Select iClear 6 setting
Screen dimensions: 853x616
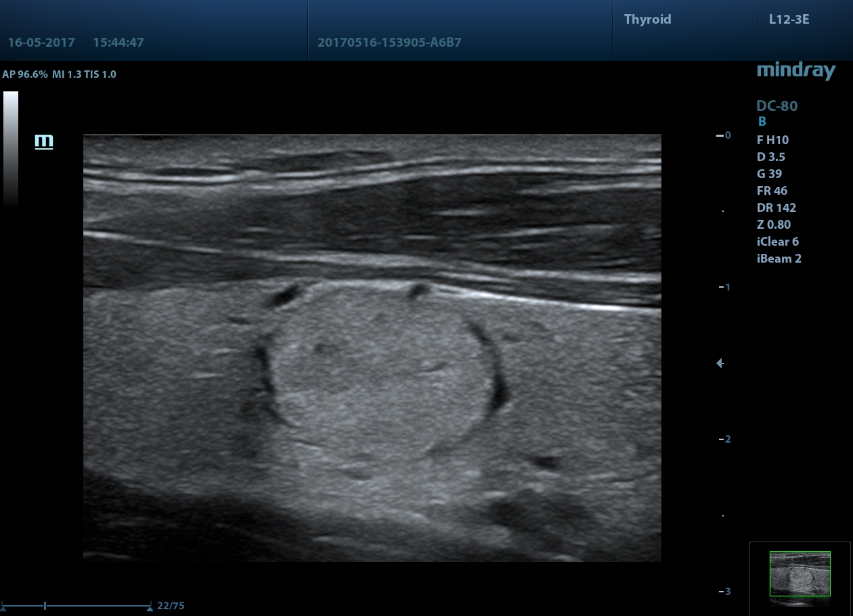click(778, 242)
